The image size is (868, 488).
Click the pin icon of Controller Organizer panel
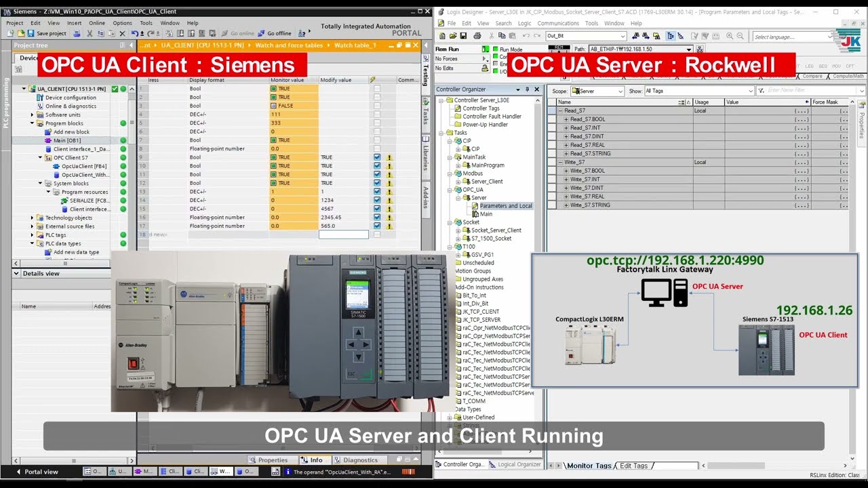(527, 89)
